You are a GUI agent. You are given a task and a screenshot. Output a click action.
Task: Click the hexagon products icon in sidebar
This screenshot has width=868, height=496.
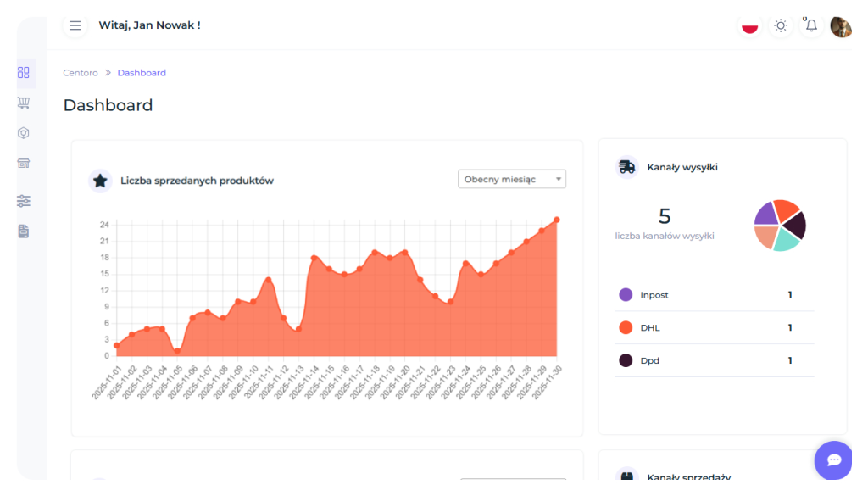[x=24, y=133]
